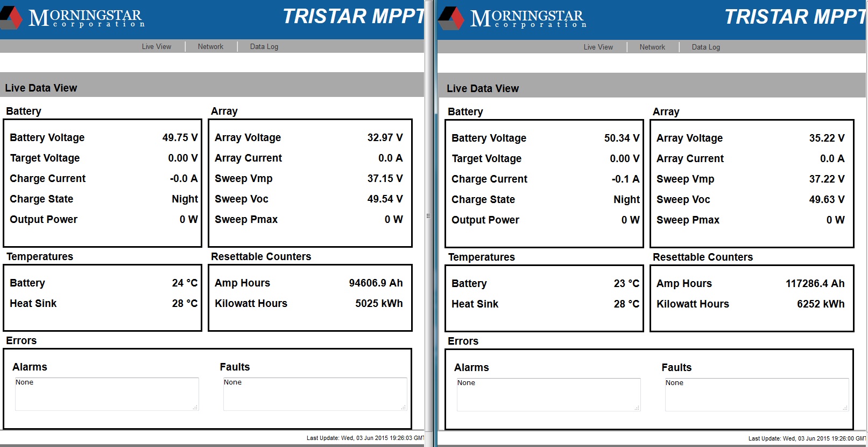Click Sweep Pmax label in left window
This screenshot has width=868, height=447.
tap(246, 219)
